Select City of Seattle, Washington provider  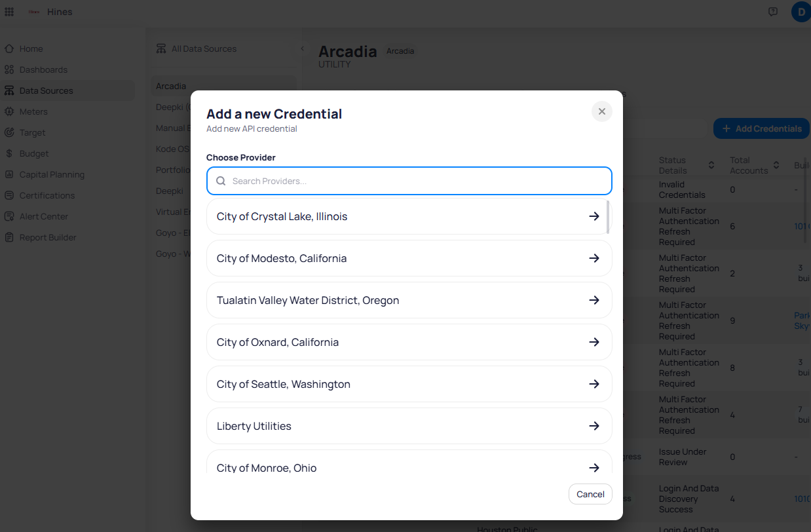pos(409,384)
